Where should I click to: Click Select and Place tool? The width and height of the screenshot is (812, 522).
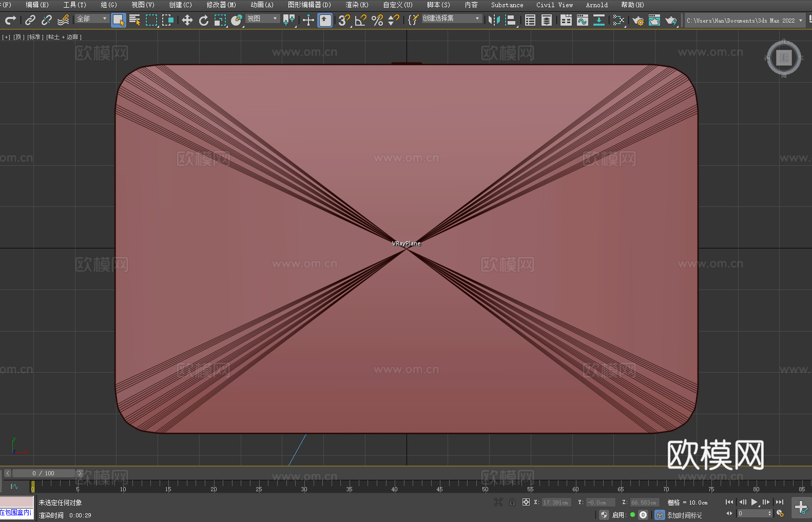point(237,20)
